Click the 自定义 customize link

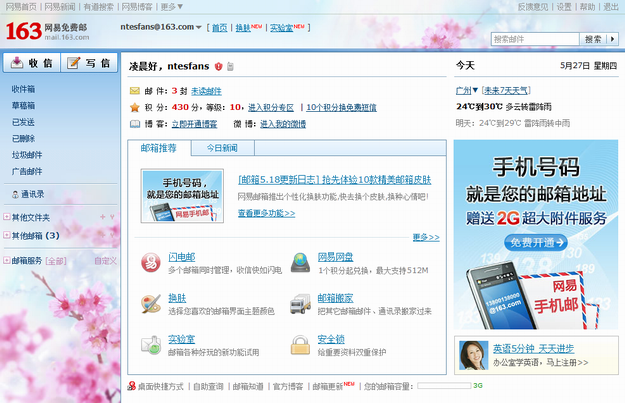click(106, 261)
